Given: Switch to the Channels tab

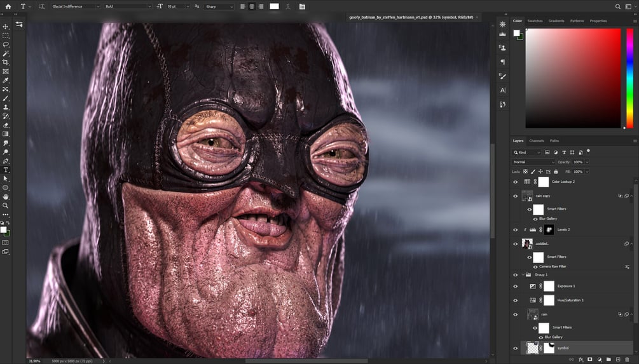Looking at the screenshot, I should (536, 141).
